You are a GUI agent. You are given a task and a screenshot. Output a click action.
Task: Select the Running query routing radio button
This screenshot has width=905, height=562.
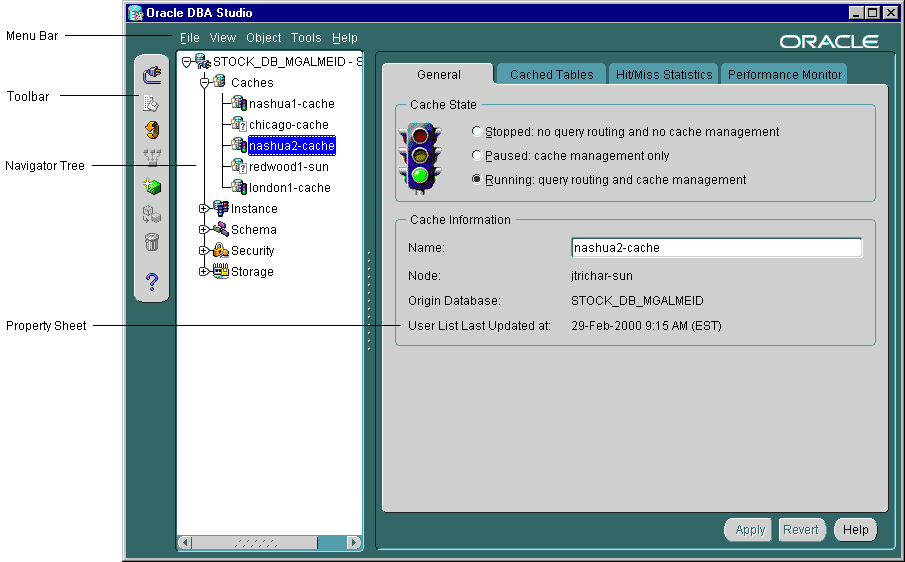(x=477, y=179)
